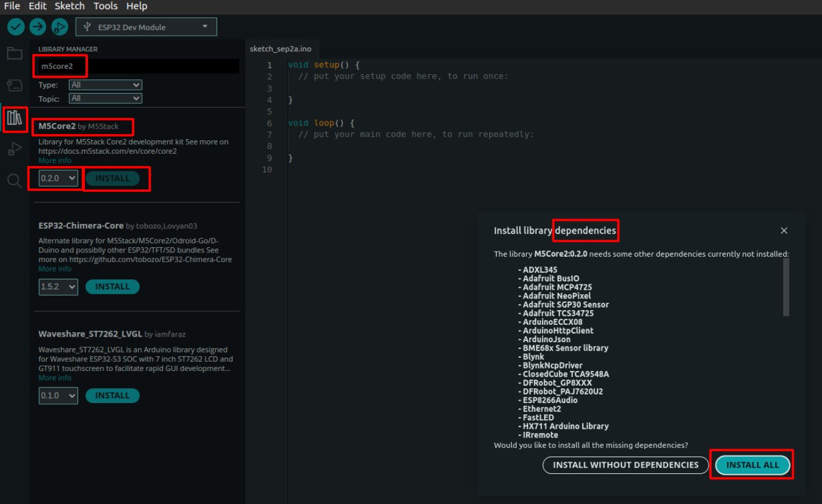Open the ESP32 Dev Module board selector
Viewport: 822px width, 504px height.
coord(146,27)
